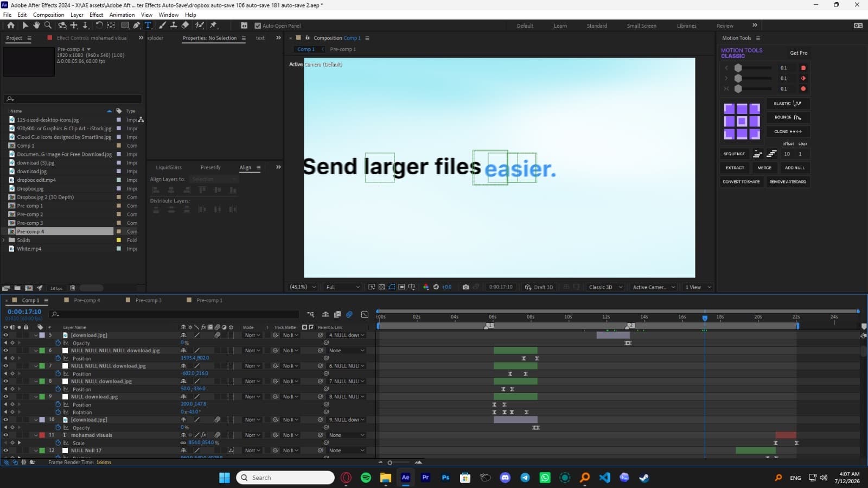Select the Rotation tool
Image resolution: width=868 pixels, height=488 pixels.
99,26
